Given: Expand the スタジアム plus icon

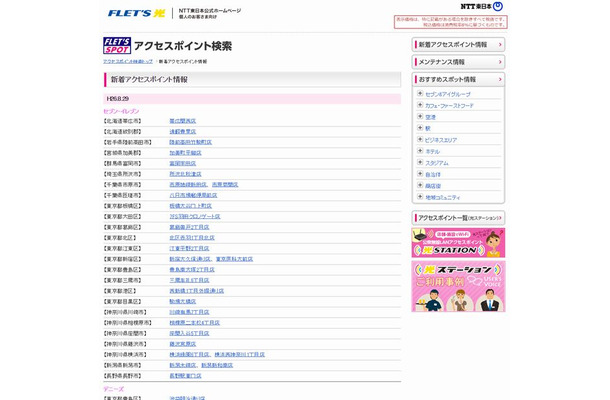Looking at the screenshot, I should tap(420, 162).
